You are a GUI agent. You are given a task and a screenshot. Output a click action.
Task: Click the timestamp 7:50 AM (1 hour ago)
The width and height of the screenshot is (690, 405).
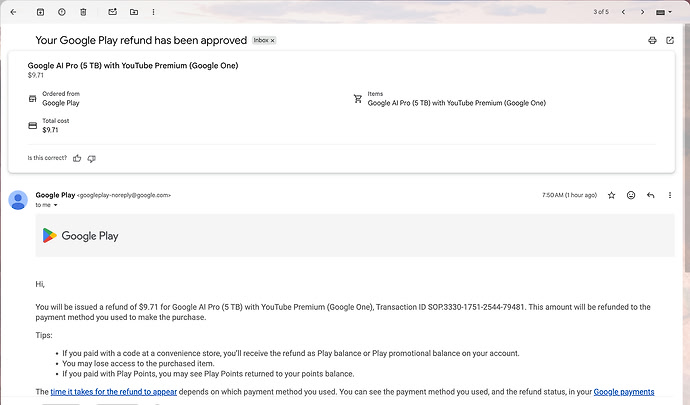tap(569, 195)
